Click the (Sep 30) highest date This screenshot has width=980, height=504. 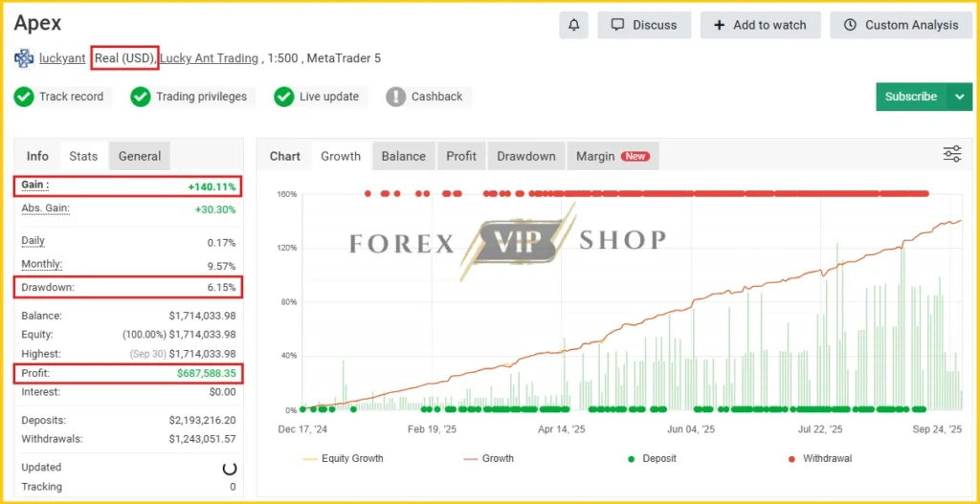(x=148, y=354)
